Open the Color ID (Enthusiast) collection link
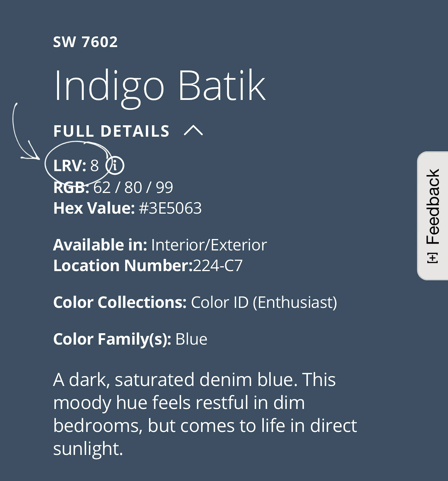 [264, 303]
